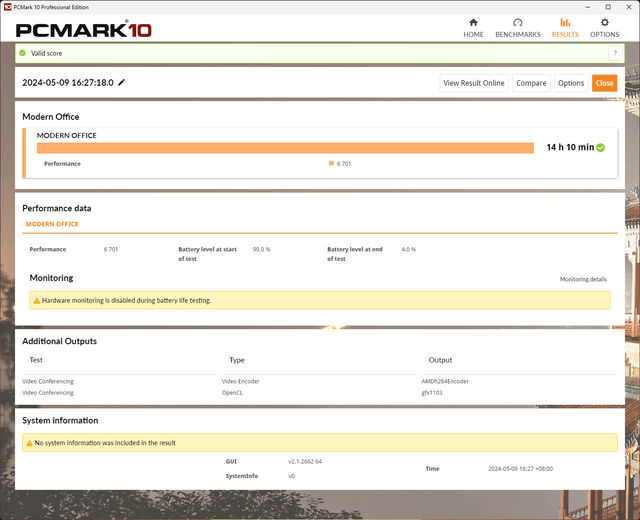Click the result date 2024-05-09 16:27:18.0
The image size is (640, 520).
68,82
